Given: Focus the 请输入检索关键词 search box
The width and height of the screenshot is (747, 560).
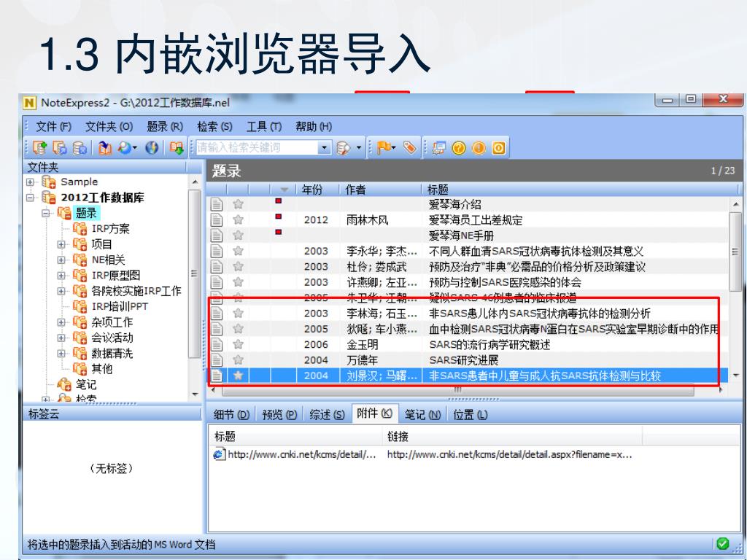Looking at the screenshot, I should (x=258, y=147).
